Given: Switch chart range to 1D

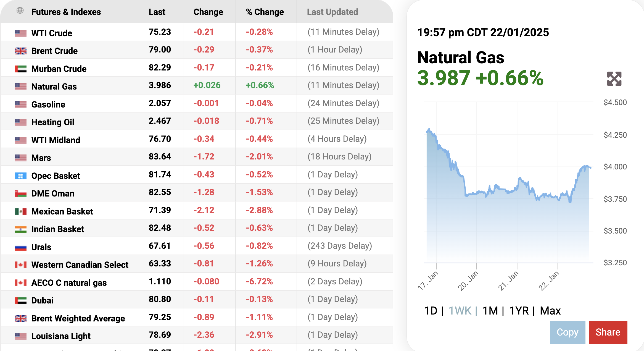Looking at the screenshot, I should click(431, 311).
